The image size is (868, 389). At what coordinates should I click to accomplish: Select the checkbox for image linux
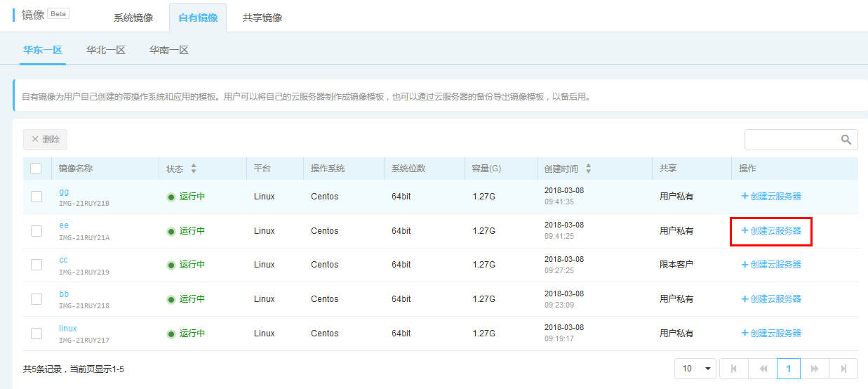click(x=36, y=334)
